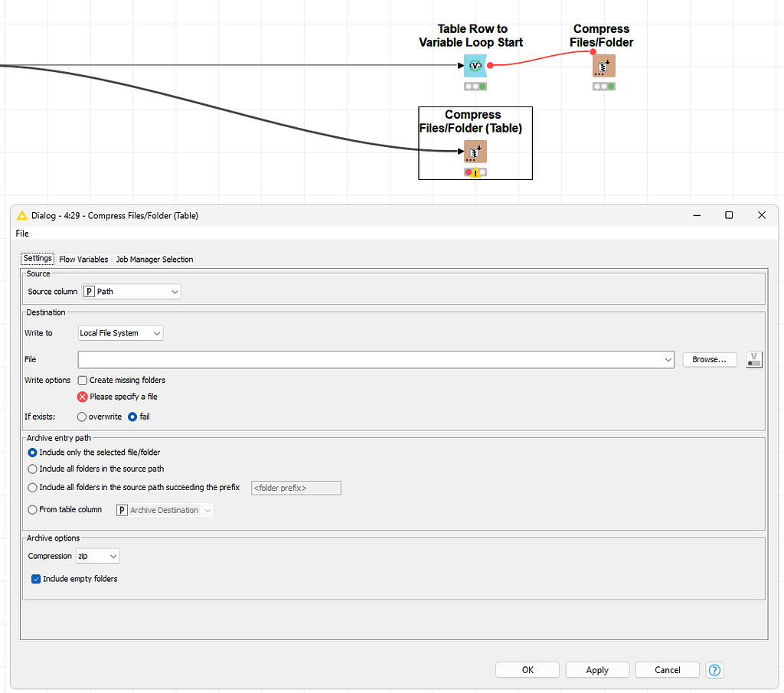Click the Cancel button
Screen dimensions: 784x693
(x=668, y=670)
